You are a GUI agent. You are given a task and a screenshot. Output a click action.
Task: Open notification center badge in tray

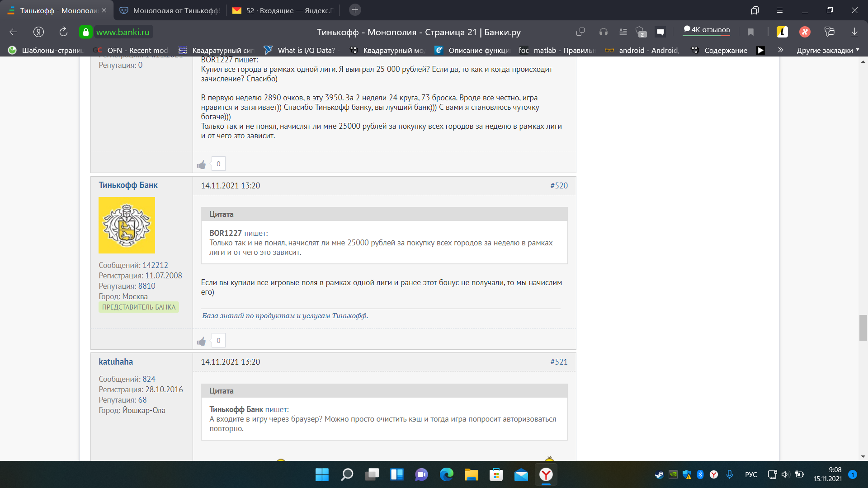[853, 474]
